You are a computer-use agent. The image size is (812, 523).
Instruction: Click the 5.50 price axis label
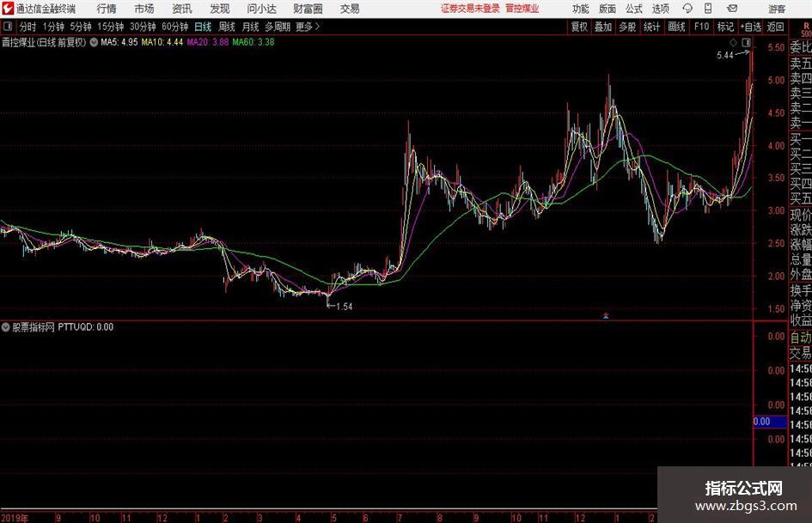click(776, 47)
